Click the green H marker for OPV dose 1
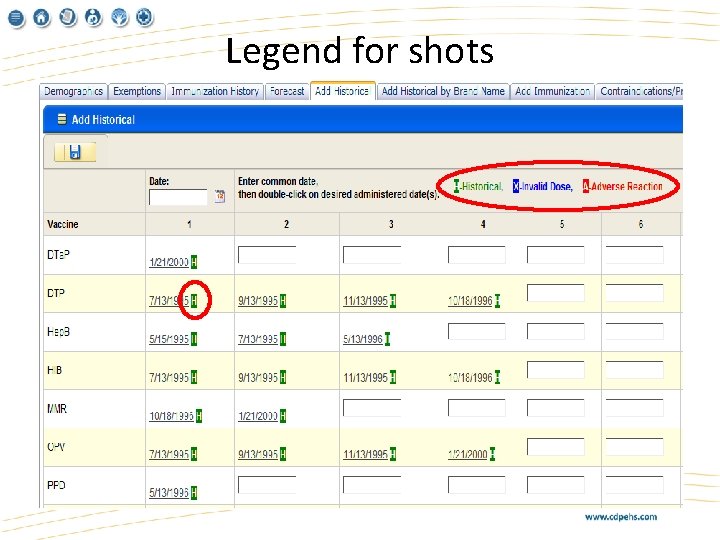 click(194, 454)
